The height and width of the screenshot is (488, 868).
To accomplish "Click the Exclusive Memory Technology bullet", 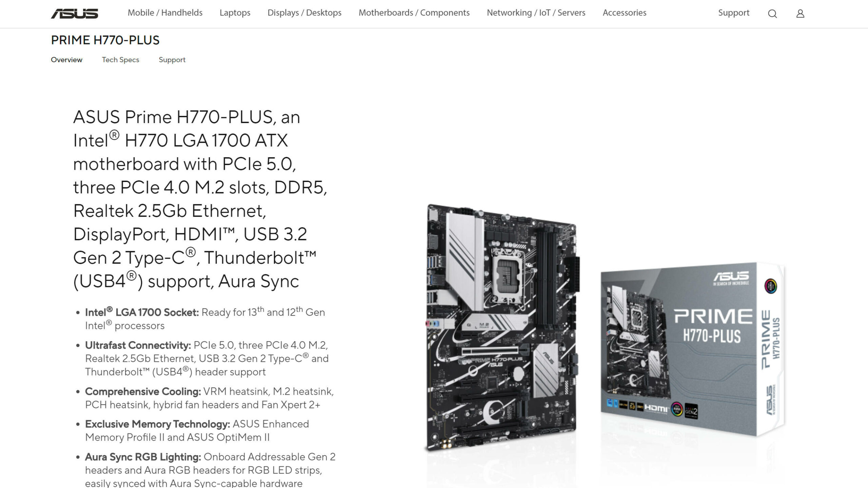I will (197, 430).
